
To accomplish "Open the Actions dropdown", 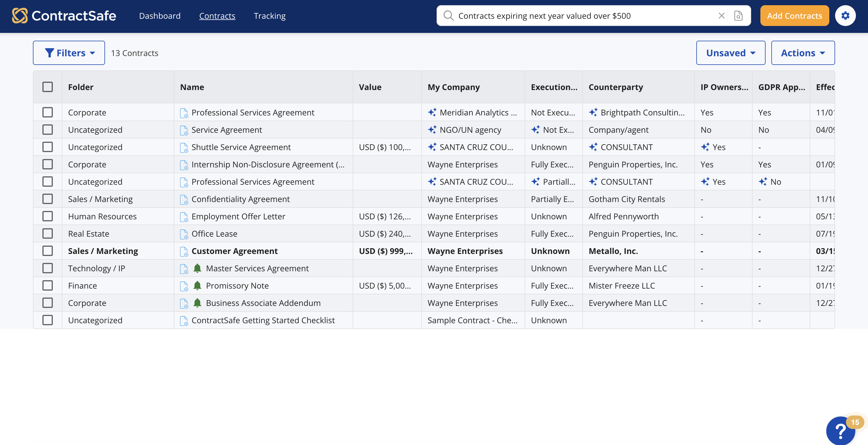I will [802, 53].
